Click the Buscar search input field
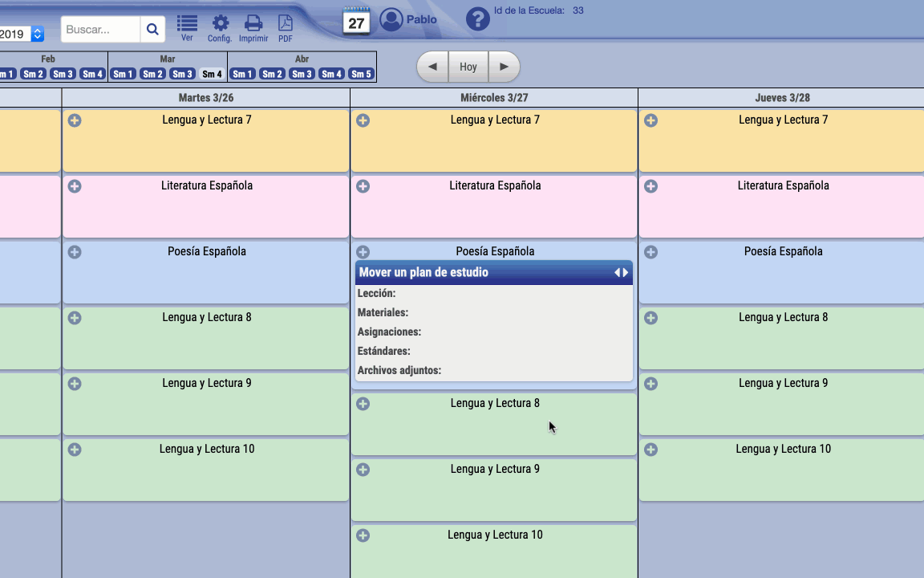924x578 pixels. pyautogui.click(x=101, y=30)
